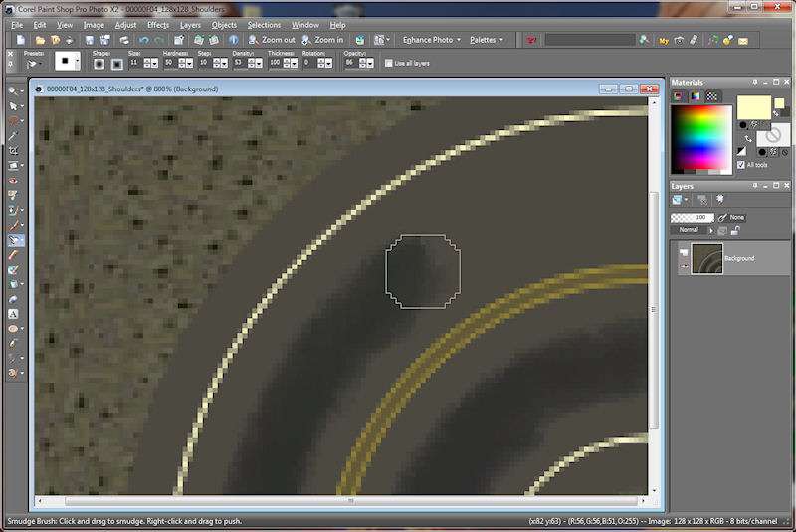
Task: Click the large background material swatch
Action: pyautogui.click(x=773, y=136)
